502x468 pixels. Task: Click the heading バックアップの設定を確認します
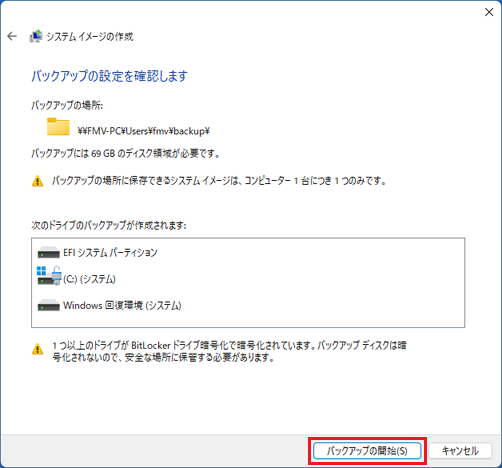[x=109, y=76]
